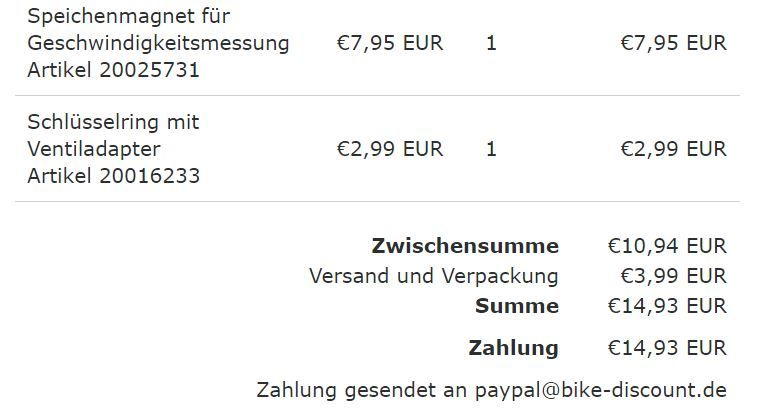The image size is (767, 410).
Task: Click the Speichenmagnet row total amount
Action: 673,43
